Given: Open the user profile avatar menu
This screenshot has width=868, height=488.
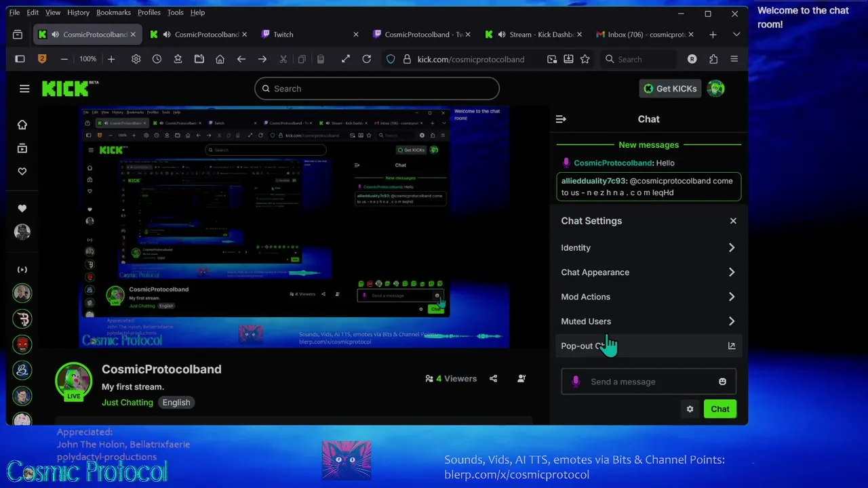Looking at the screenshot, I should click(x=716, y=89).
